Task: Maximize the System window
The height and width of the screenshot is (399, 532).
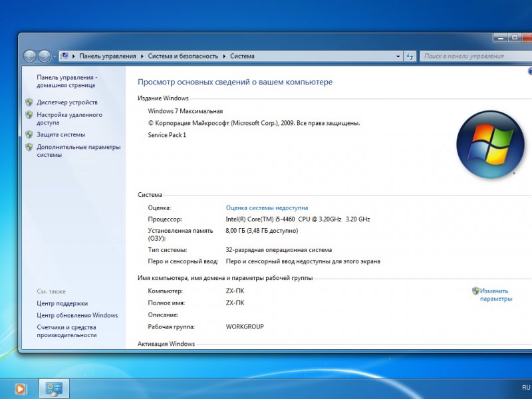Action: pos(515,37)
